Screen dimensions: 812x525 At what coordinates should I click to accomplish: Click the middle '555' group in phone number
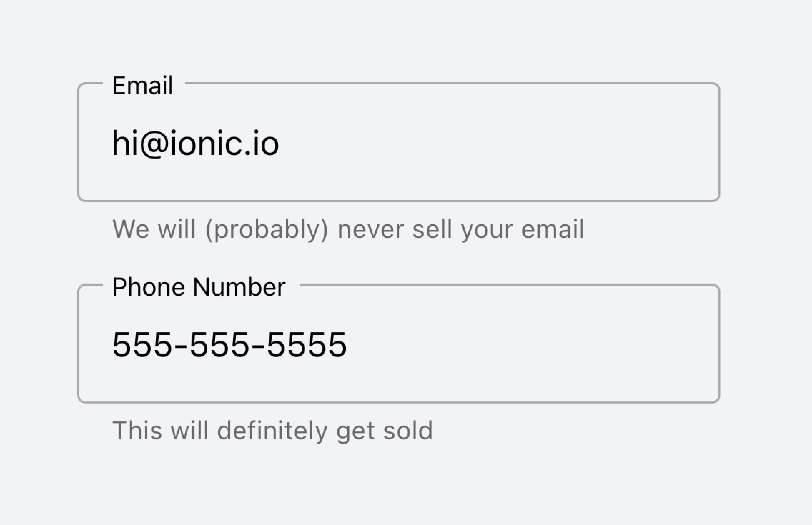click(219, 345)
